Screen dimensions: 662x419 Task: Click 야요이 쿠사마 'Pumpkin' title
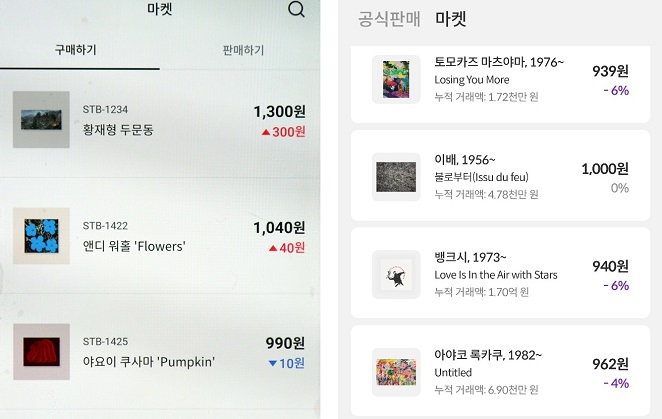click(149, 362)
